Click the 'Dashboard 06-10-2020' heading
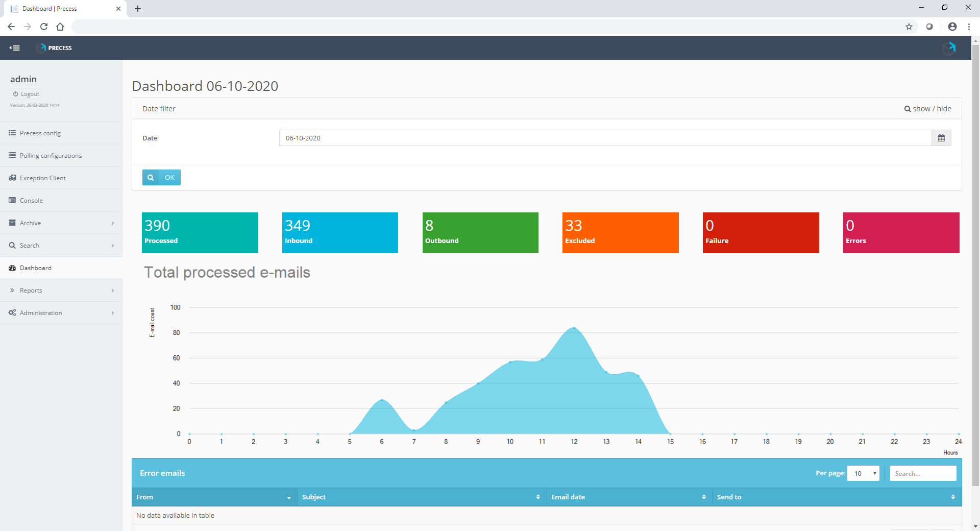This screenshot has width=980, height=531. tap(205, 86)
